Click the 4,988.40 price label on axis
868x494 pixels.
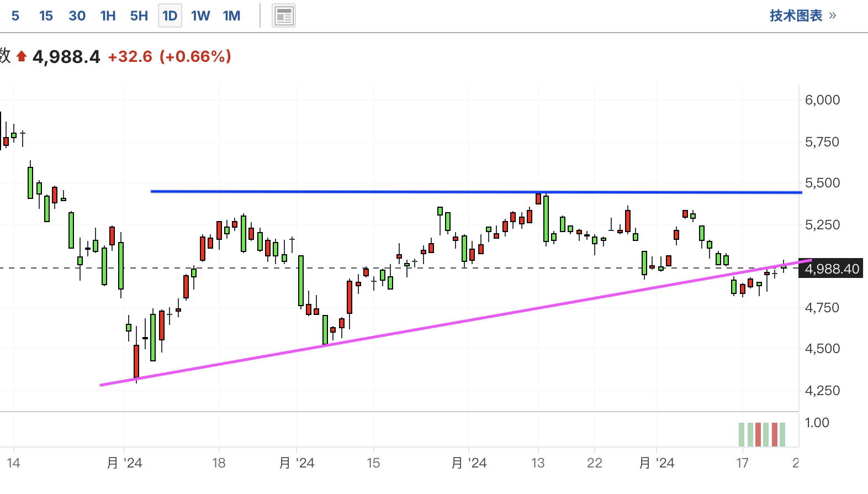pos(832,269)
